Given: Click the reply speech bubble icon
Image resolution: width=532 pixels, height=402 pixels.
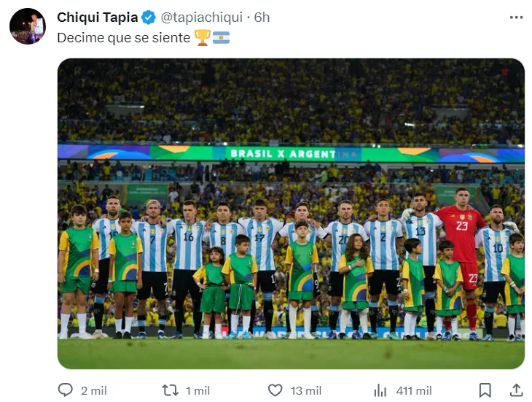Looking at the screenshot, I should tap(64, 390).
